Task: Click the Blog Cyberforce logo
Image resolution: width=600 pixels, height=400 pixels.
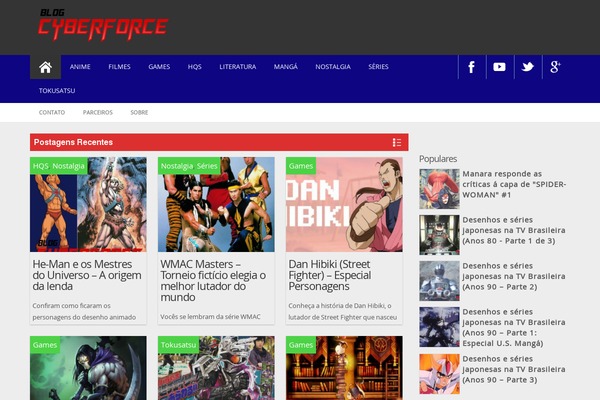Action: click(x=103, y=24)
